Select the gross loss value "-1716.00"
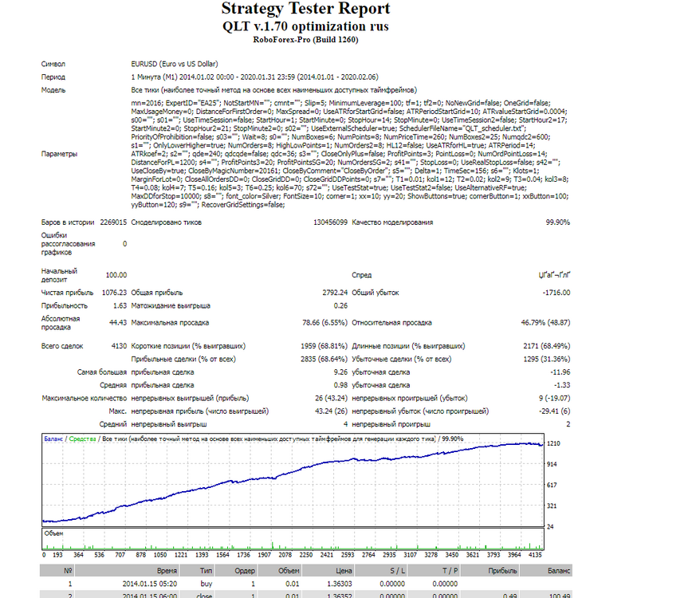 coord(556,293)
